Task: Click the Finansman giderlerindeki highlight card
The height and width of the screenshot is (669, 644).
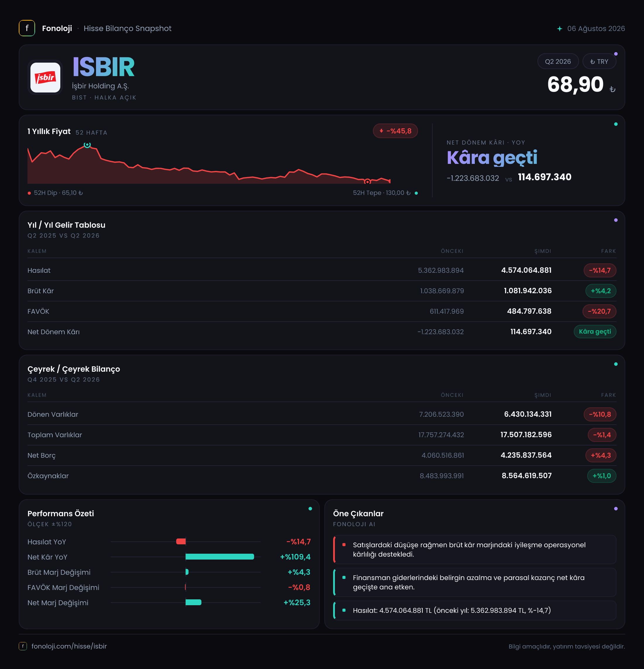Action: (475, 582)
